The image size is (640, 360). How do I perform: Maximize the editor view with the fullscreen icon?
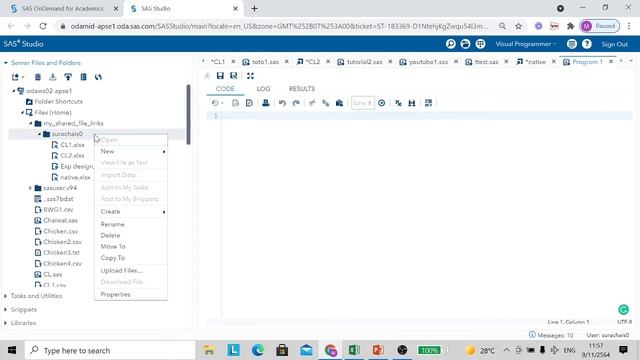250,76
